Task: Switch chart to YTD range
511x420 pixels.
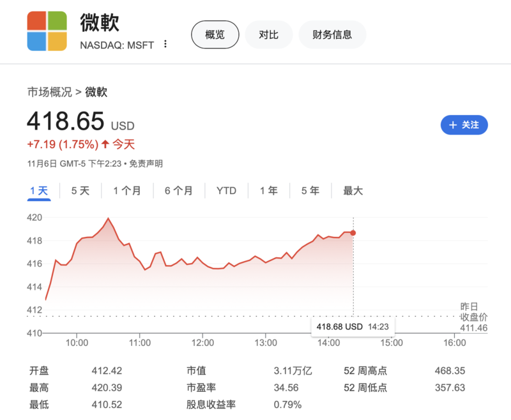Action: pos(227,191)
